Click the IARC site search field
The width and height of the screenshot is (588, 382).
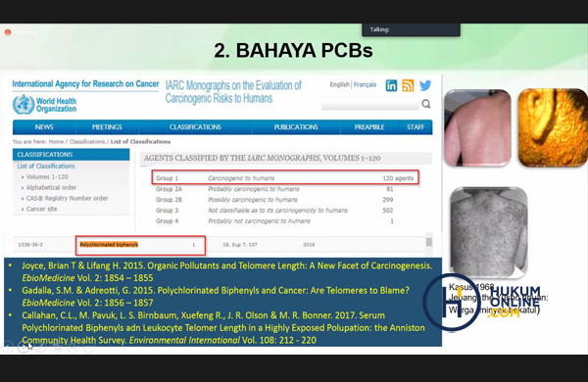click(x=369, y=104)
